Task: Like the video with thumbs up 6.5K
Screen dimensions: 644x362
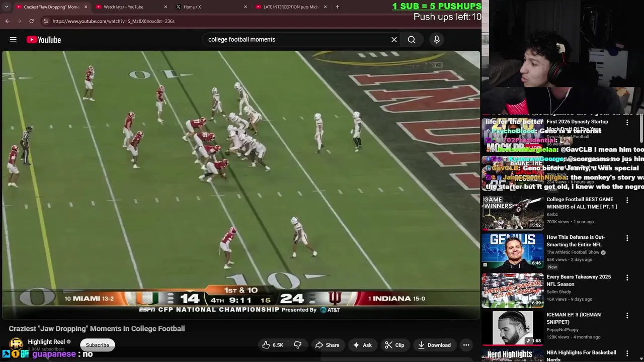Action: [272, 345]
